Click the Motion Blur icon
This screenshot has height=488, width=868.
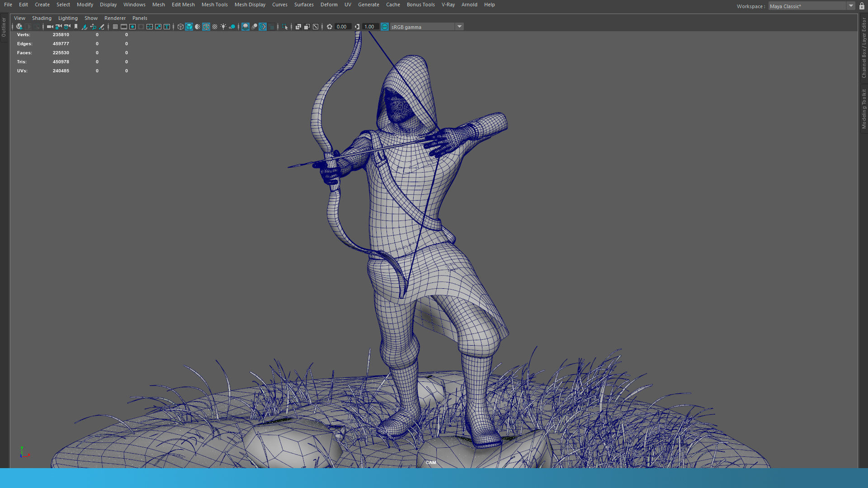pos(255,27)
